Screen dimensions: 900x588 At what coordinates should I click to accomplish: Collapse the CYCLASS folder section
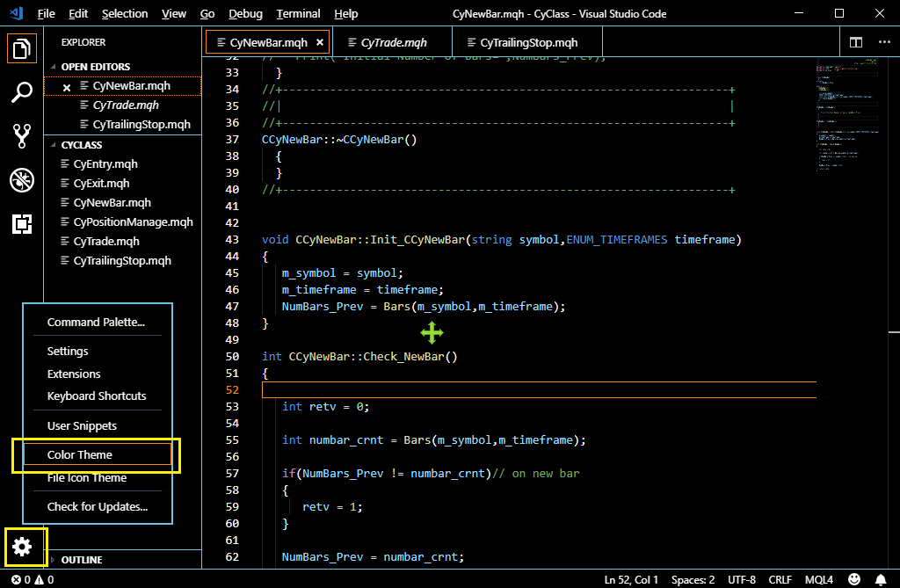(82, 145)
